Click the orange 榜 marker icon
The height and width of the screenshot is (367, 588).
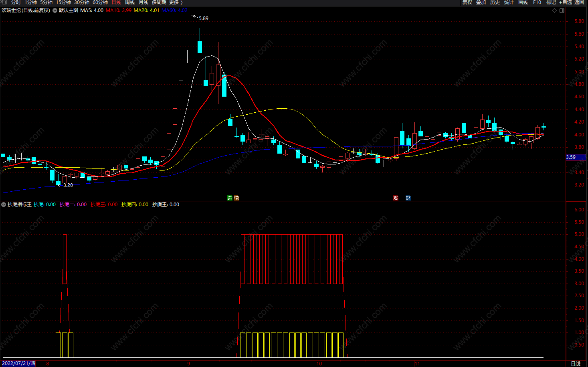(x=236, y=198)
